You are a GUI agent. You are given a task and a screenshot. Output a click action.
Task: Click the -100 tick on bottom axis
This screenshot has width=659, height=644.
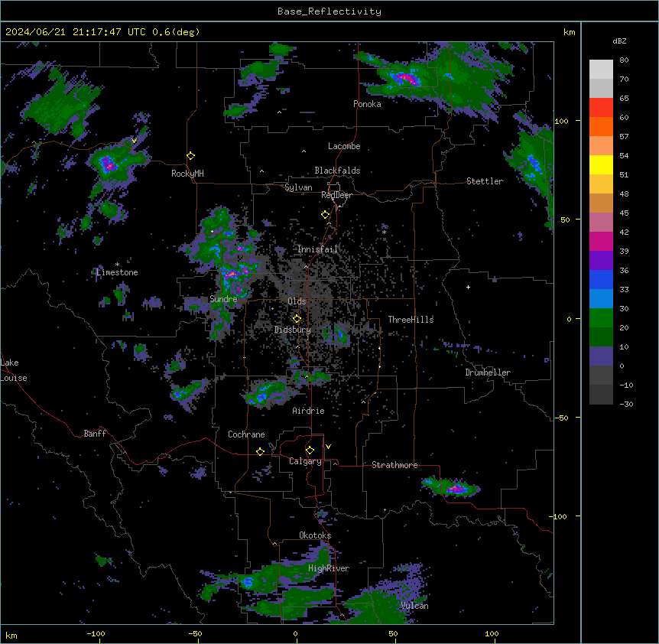point(96,634)
